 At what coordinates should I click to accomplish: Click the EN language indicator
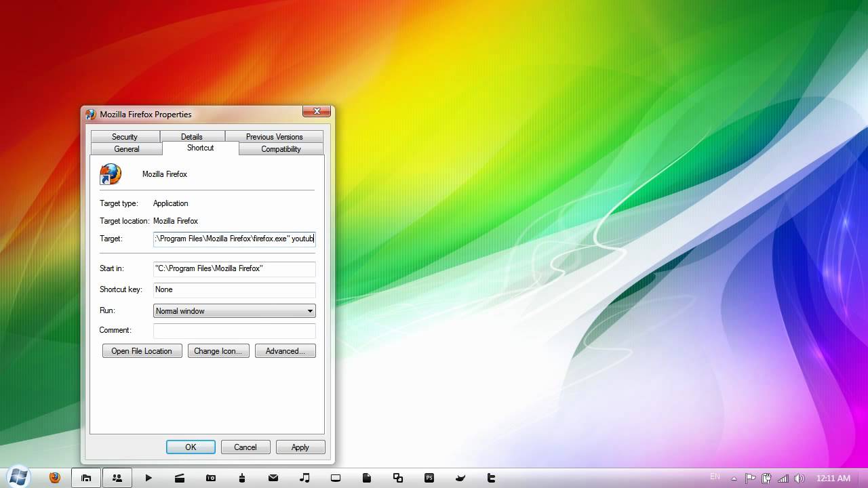click(715, 477)
